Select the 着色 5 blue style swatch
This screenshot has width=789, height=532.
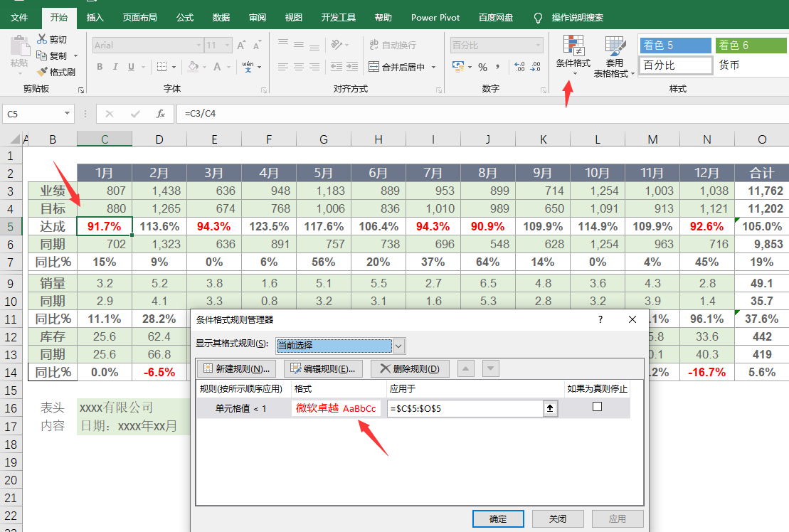[x=675, y=46]
